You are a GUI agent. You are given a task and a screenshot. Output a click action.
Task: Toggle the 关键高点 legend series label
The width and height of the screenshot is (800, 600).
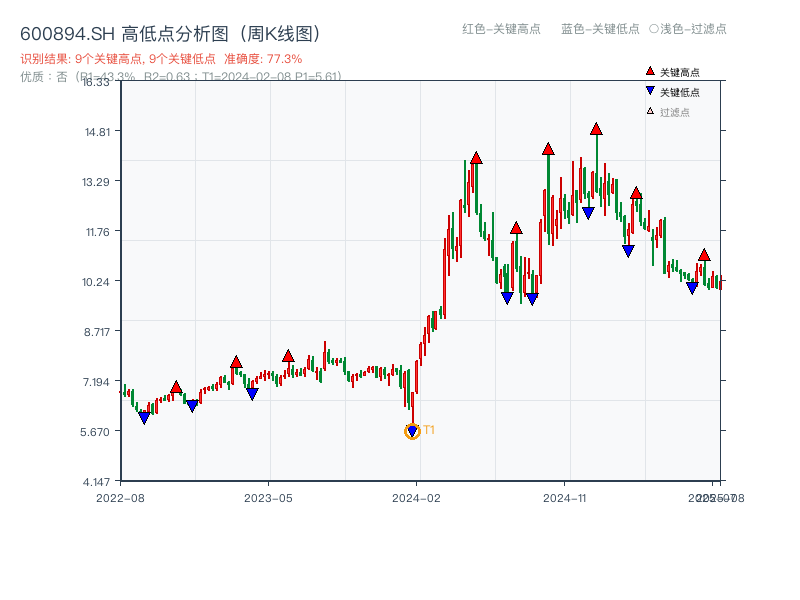pos(680,72)
